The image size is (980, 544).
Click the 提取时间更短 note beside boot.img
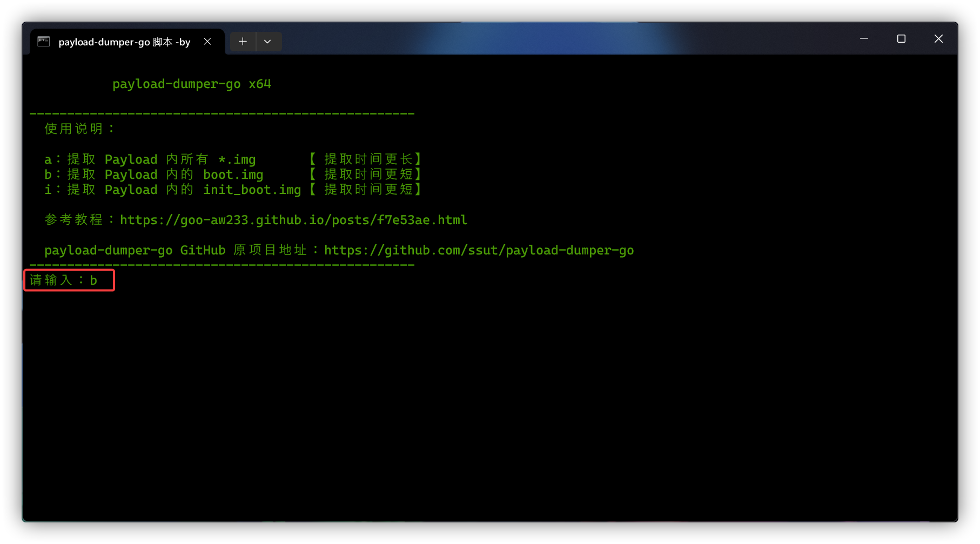click(x=368, y=174)
